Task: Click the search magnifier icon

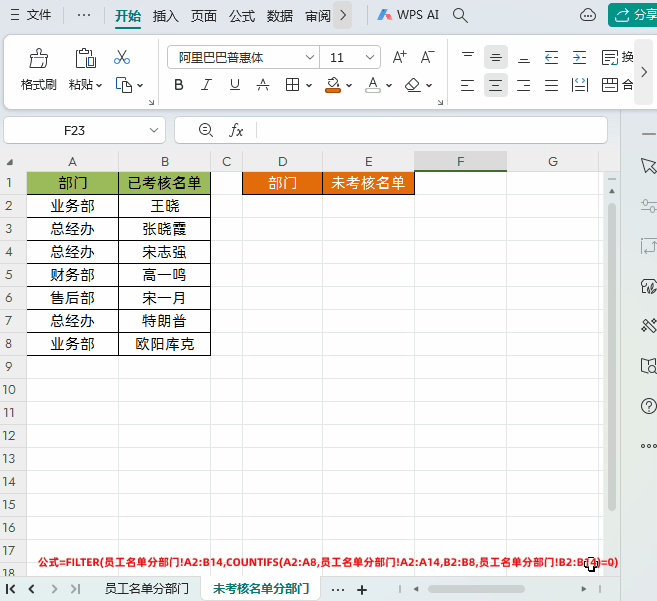Action: point(460,16)
